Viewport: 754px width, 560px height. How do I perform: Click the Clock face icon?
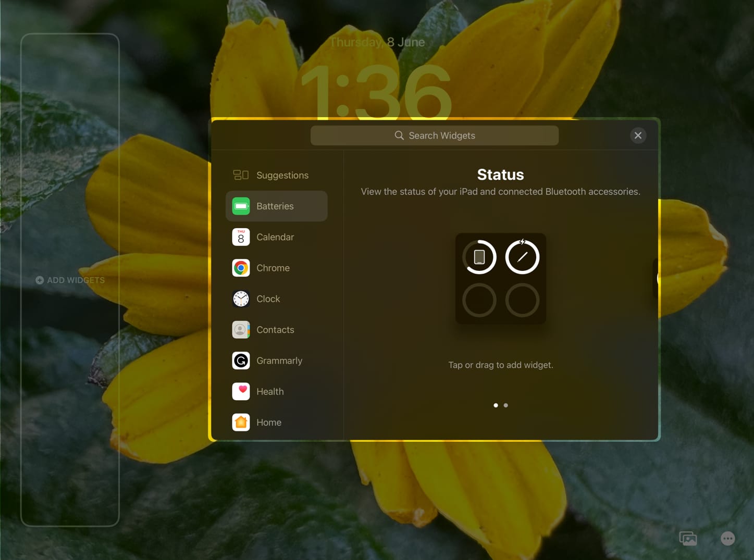pos(241,298)
